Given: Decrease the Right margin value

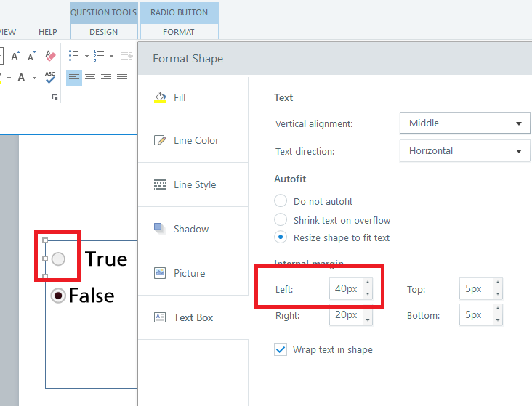Looking at the screenshot, I should coord(368,320).
